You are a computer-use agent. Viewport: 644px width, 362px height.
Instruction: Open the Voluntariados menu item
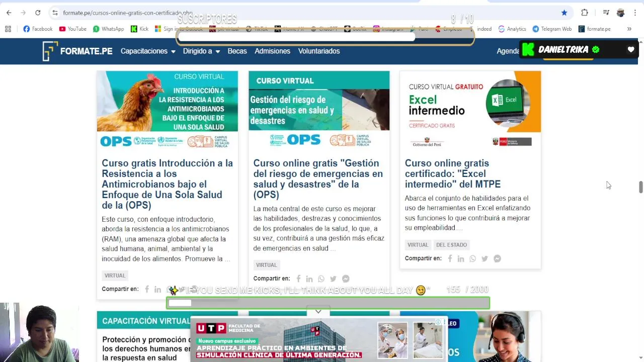tap(319, 51)
